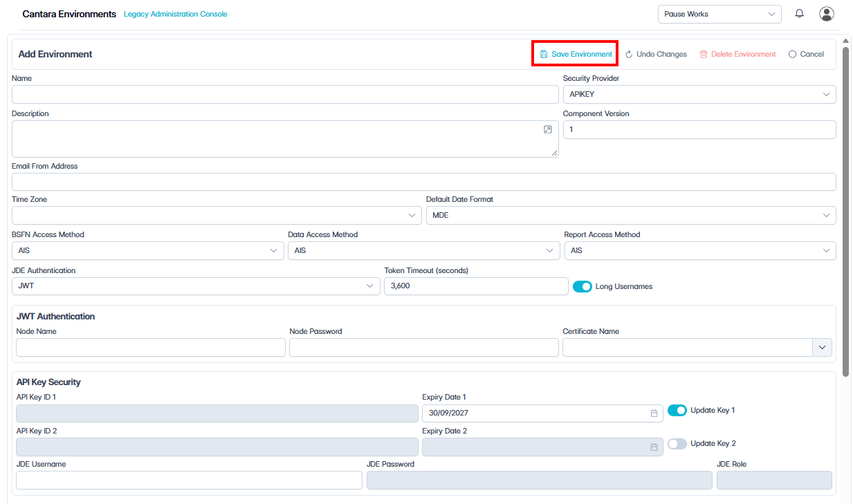Click Undo Changes

click(656, 54)
